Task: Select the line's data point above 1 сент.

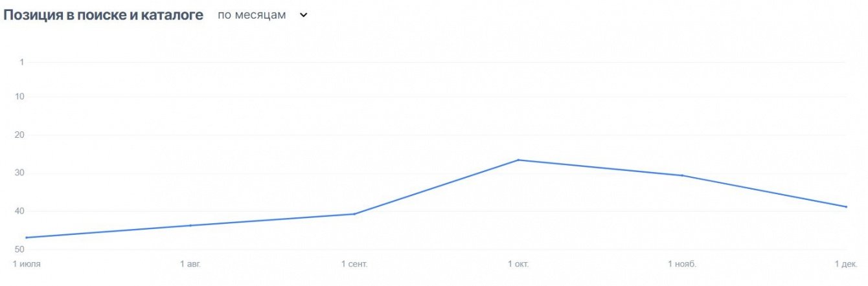Action: pyautogui.click(x=354, y=214)
